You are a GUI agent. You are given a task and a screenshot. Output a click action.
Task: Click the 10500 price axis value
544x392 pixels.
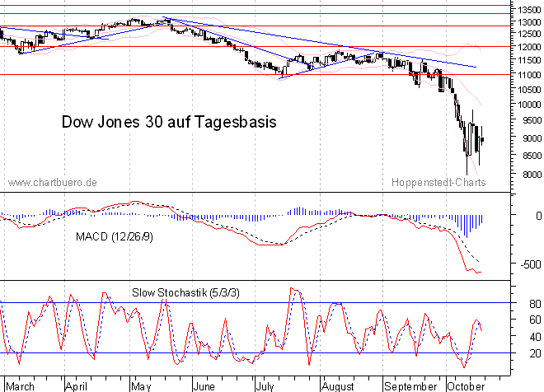(529, 90)
